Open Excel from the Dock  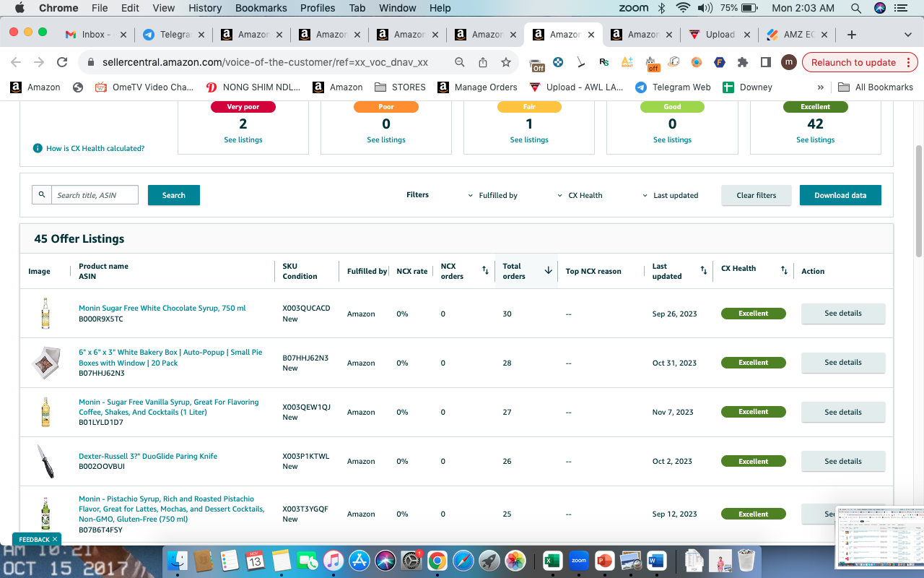553,561
